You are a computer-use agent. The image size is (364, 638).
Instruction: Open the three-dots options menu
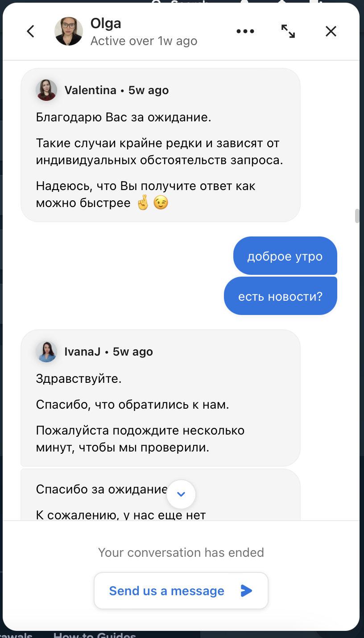click(245, 31)
